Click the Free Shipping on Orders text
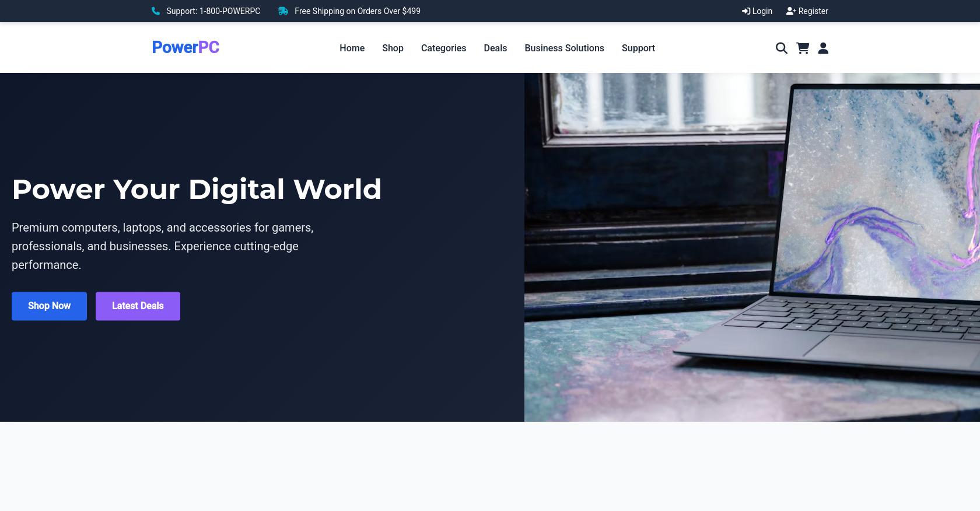Screen dimensions: 980x511 [357, 11]
